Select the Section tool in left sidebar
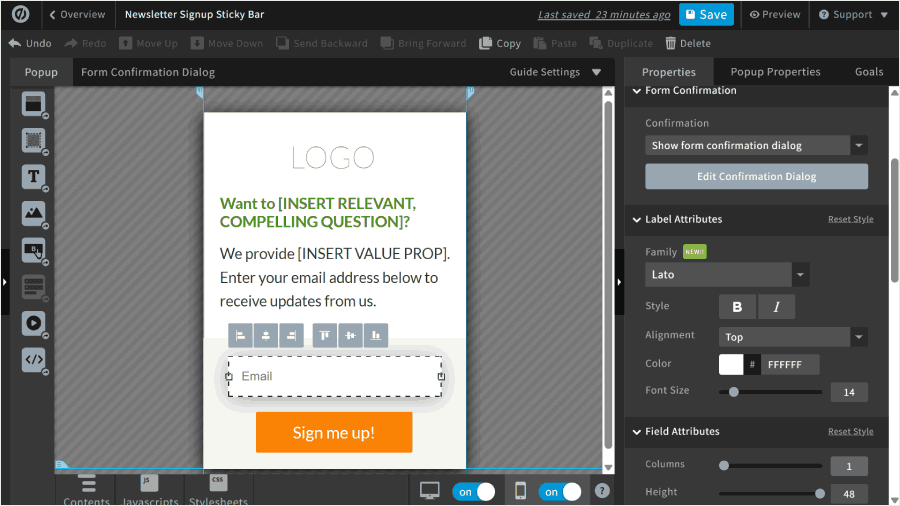This screenshot has height=506, width=900. coord(33,104)
